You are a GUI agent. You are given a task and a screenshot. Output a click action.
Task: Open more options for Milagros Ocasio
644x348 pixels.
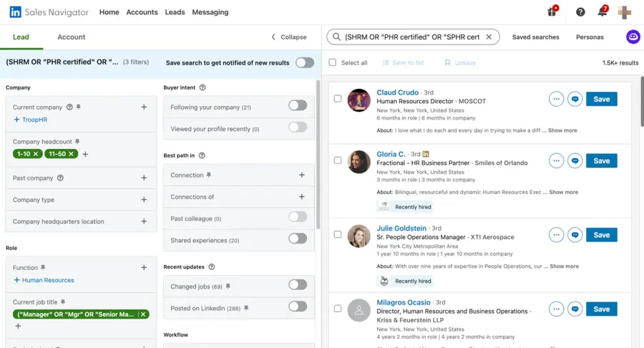(x=556, y=309)
